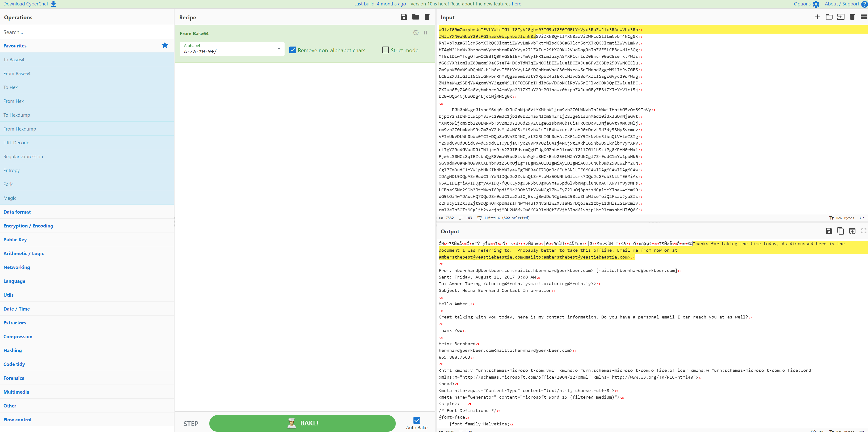Enable Strict mode checkbox
868x432 pixels.
(385, 50)
